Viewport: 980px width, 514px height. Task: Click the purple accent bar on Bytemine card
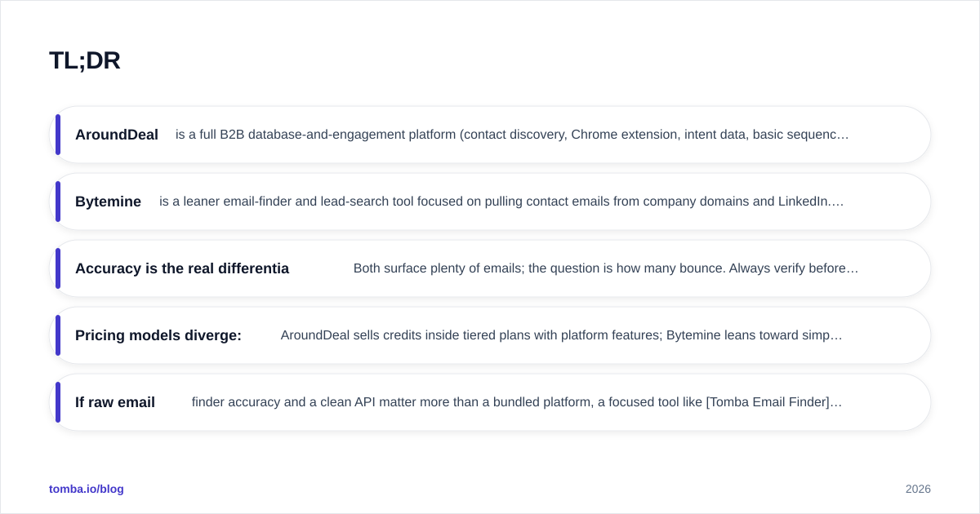tap(58, 202)
